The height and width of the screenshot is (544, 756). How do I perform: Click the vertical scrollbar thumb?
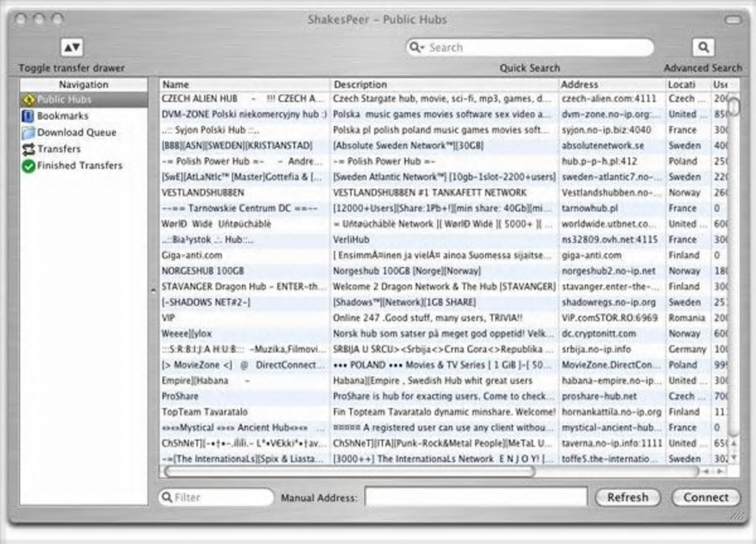[x=733, y=107]
